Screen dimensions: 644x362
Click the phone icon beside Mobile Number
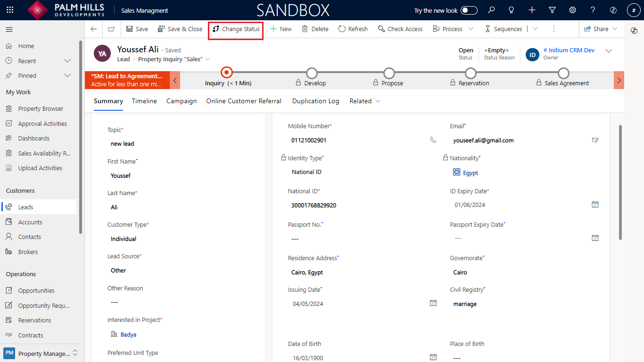click(433, 140)
